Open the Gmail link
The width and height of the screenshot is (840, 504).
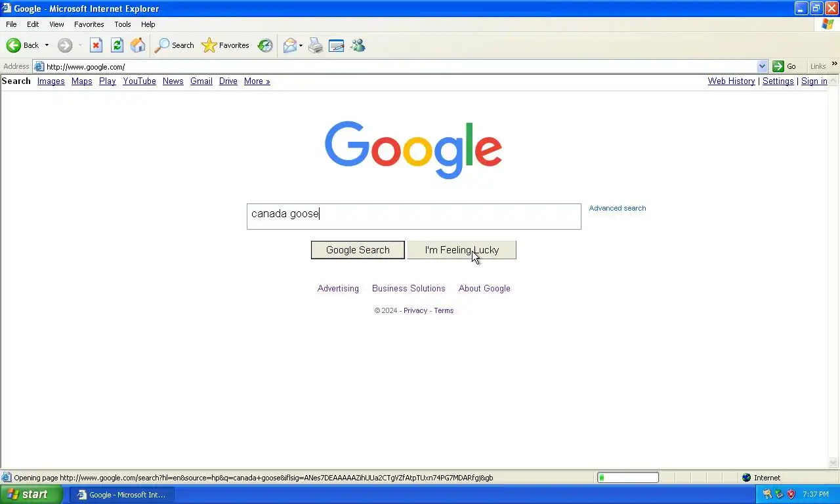click(201, 81)
